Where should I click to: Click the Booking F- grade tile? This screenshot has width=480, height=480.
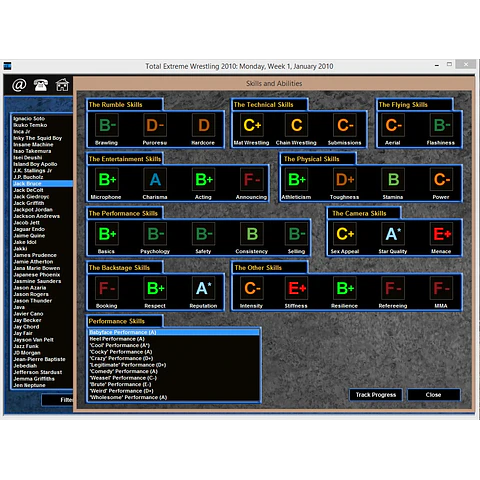point(107,288)
